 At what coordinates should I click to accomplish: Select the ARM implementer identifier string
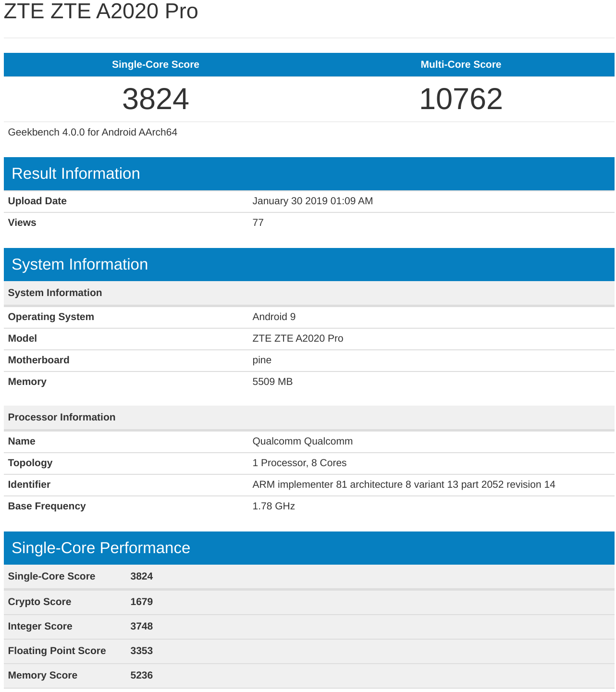[x=404, y=484]
